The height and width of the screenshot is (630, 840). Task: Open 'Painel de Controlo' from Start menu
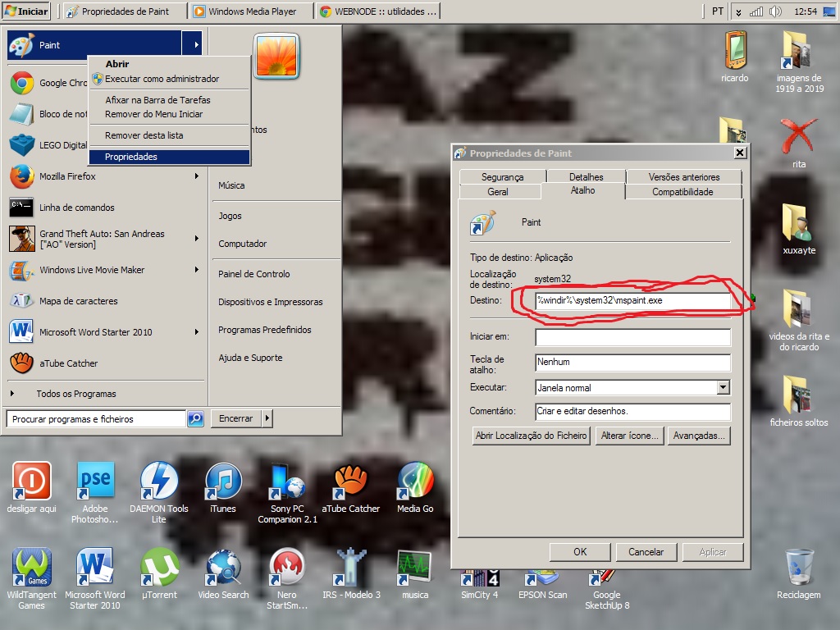click(x=254, y=274)
